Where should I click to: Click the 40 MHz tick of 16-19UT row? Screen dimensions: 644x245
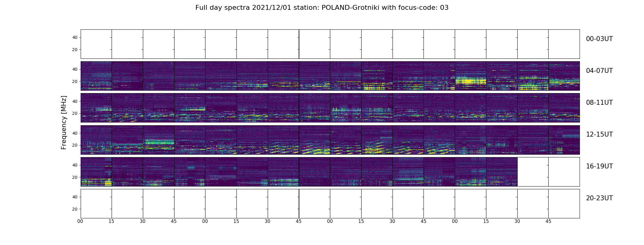pyautogui.click(x=75, y=165)
